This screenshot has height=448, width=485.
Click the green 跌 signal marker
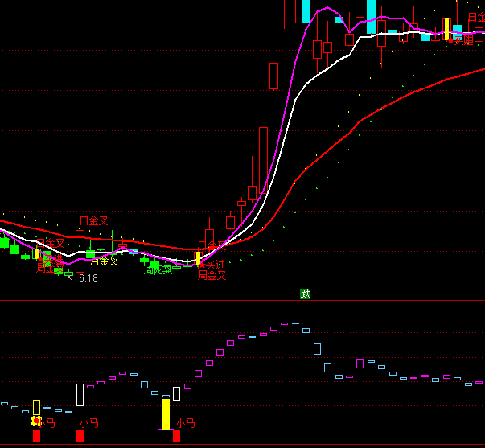[x=306, y=294]
